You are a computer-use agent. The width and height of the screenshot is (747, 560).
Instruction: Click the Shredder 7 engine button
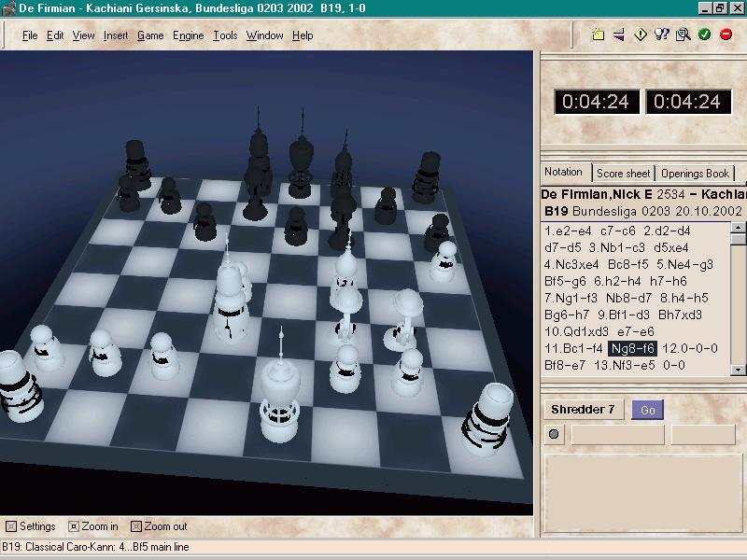[583, 410]
